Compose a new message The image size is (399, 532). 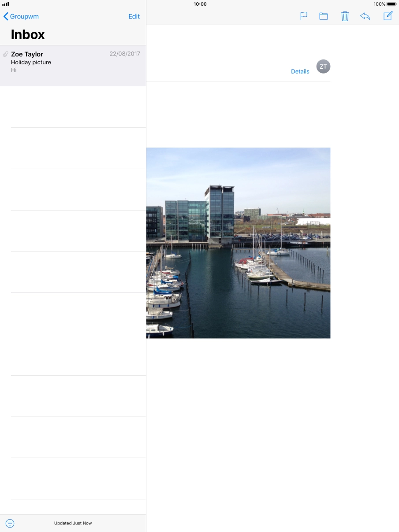point(388,16)
